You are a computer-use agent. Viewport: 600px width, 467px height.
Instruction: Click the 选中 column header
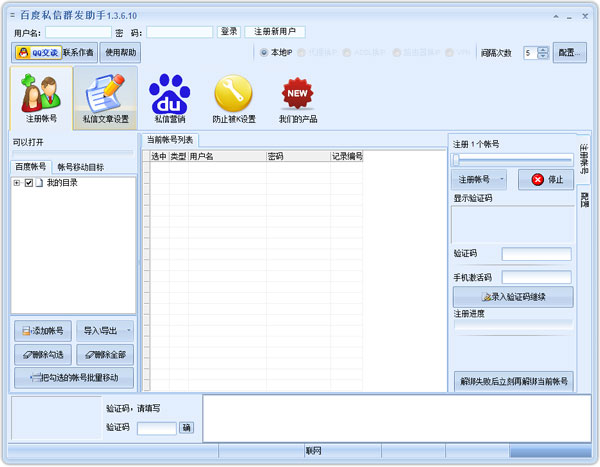[160, 156]
